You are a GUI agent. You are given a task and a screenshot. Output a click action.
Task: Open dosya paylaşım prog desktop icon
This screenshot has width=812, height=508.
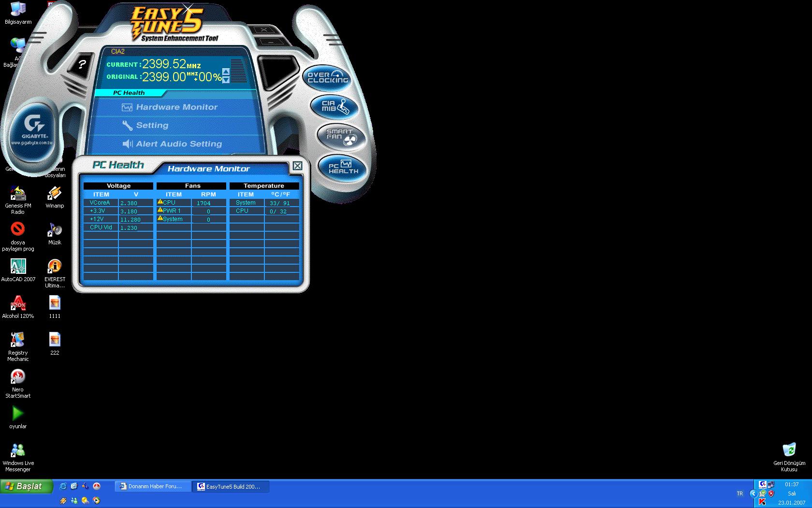[18, 237]
